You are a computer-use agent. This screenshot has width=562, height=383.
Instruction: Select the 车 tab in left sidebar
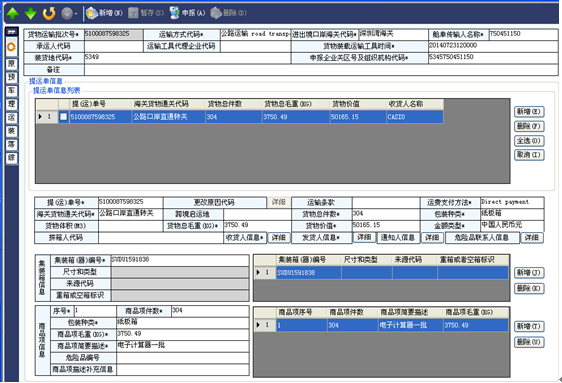(x=11, y=91)
